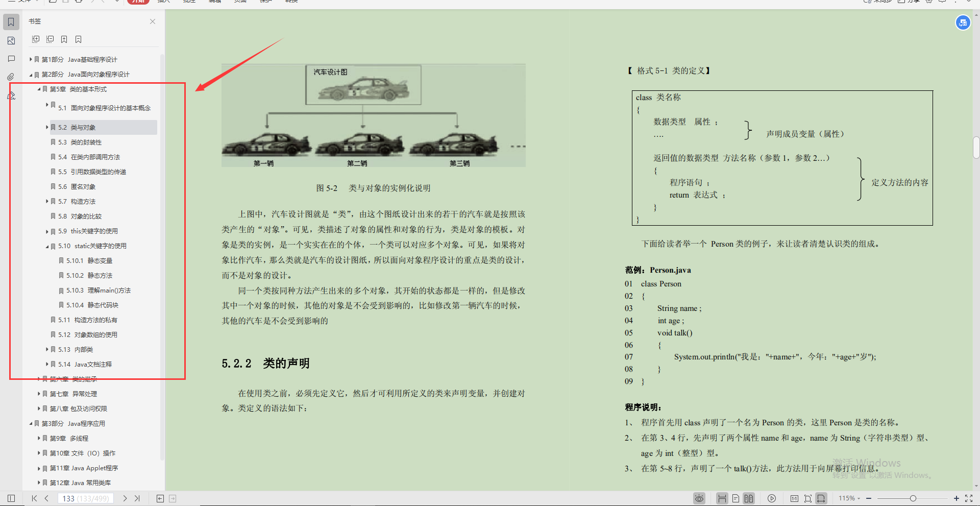Click the zoom slider handle
The width and height of the screenshot is (980, 506).
pos(913,498)
